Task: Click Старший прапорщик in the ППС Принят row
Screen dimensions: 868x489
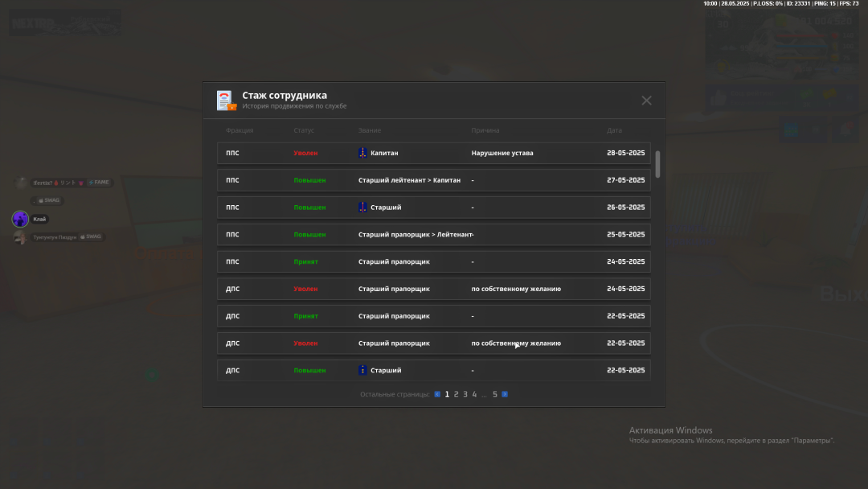Action: [394, 261]
